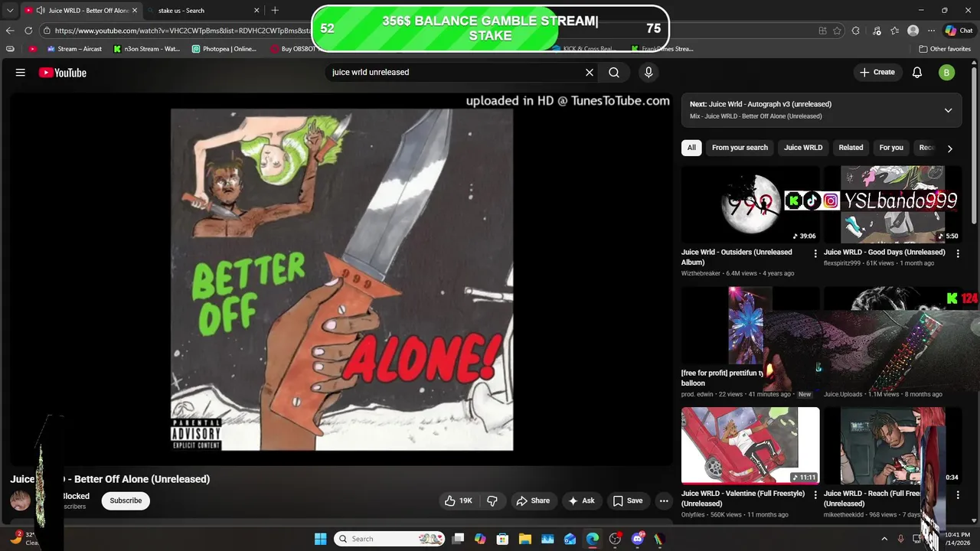
Task: Select the All filter chip
Action: [691, 148]
